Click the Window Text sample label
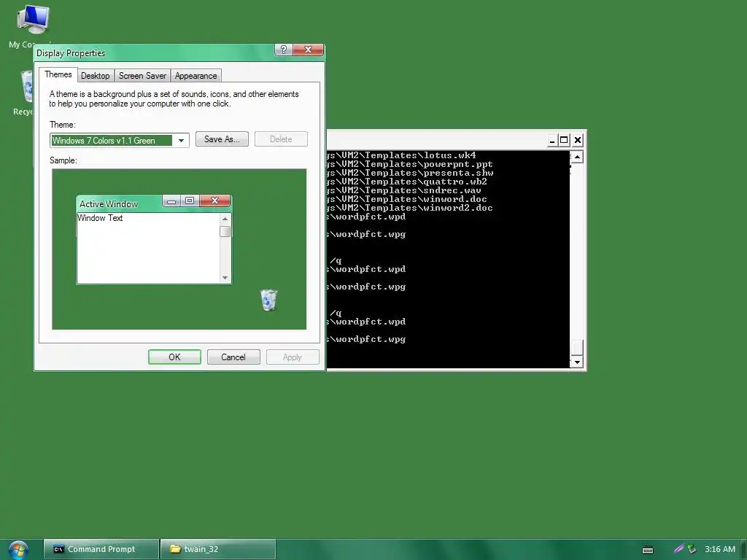The image size is (747, 560). tap(100, 218)
